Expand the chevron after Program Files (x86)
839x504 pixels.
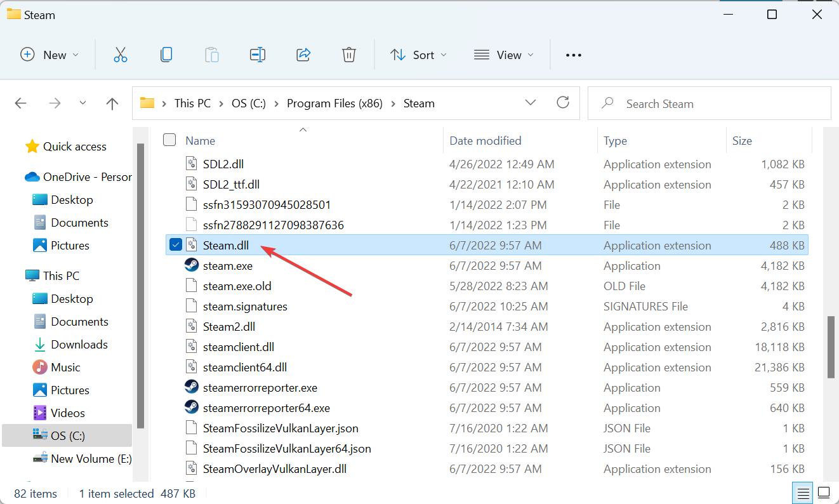tap(393, 103)
